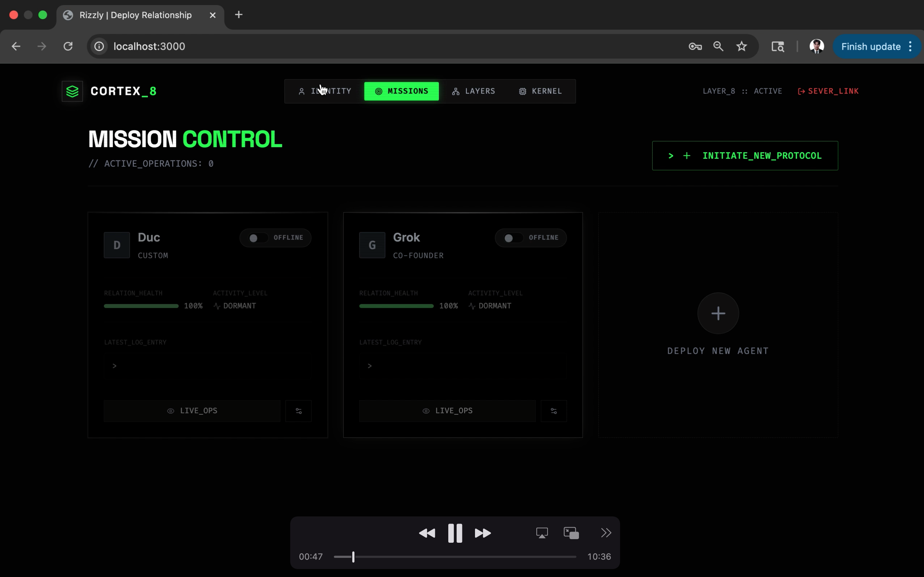This screenshot has height=577, width=924.
Task: Expand more video controls double-chevron
Action: 606,533
